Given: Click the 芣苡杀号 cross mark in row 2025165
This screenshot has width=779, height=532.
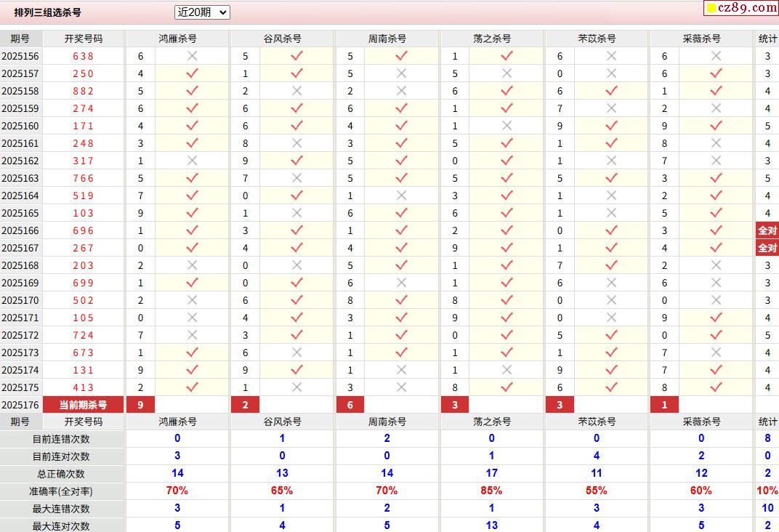Looking at the screenshot, I should point(612,213).
